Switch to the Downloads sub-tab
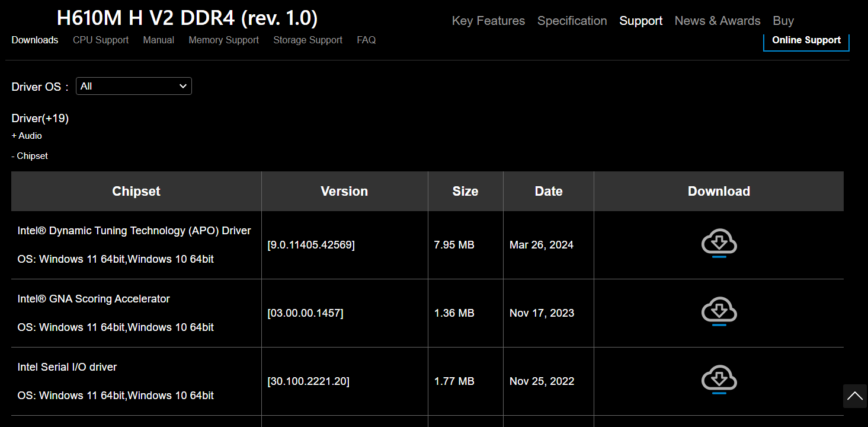This screenshot has height=427, width=868. tap(35, 40)
